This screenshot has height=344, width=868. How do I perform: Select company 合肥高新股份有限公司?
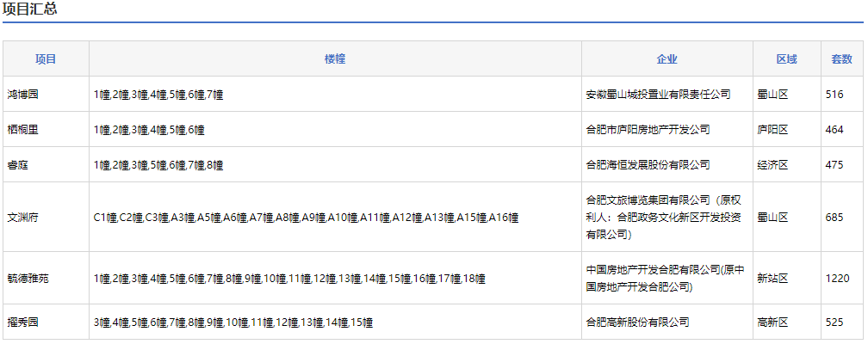[x=638, y=322]
